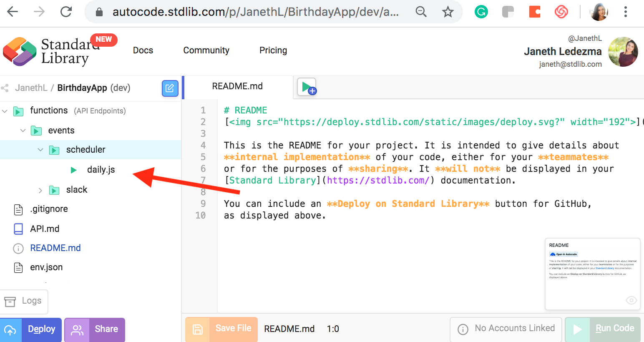Image resolution: width=644 pixels, height=342 pixels.
Task: Open the Chrome three-dot menu
Action: (626, 12)
